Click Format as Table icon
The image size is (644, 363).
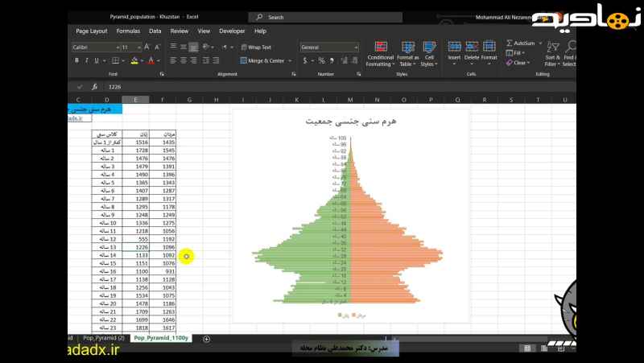[x=408, y=50]
